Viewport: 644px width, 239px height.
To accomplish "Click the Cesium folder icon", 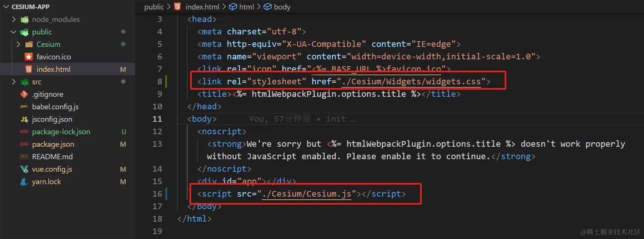I will click(29, 44).
